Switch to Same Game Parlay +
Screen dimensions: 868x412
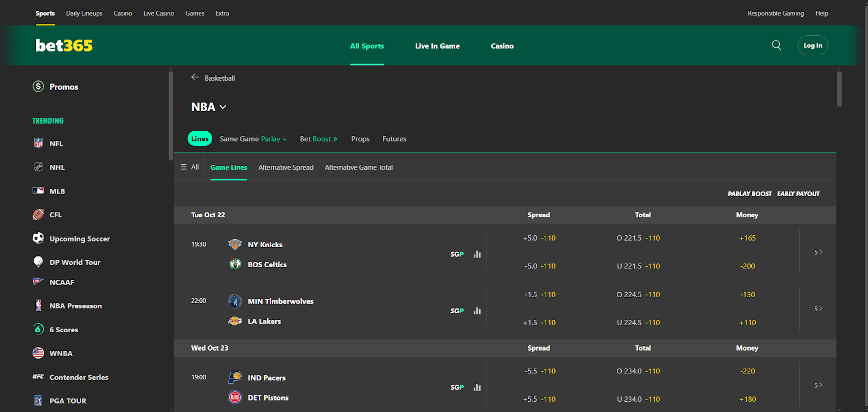(253, 139)
